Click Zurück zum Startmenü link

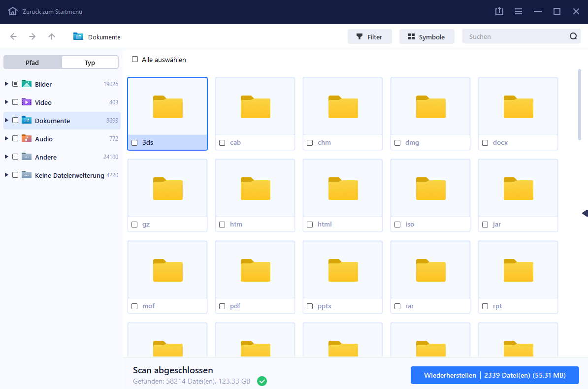click(52, 12)
